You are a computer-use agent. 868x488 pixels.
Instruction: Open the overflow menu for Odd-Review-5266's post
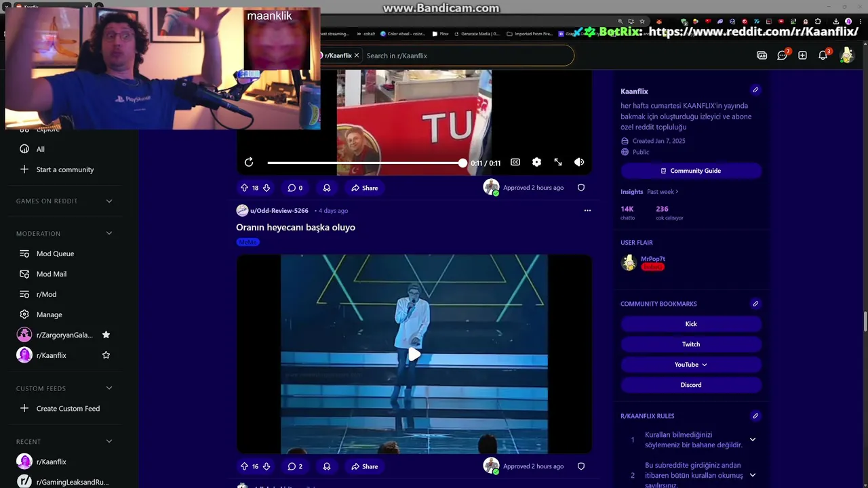587,211
